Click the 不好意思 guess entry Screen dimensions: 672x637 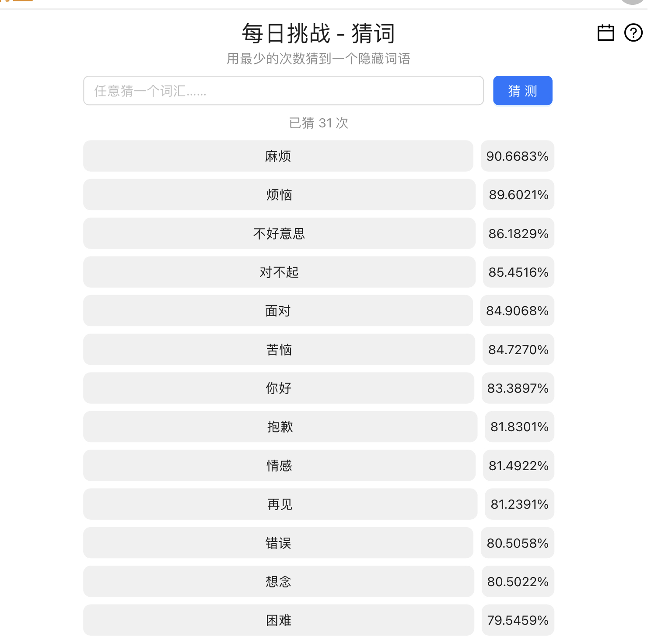pyautogui.click(x=279, y=233)
